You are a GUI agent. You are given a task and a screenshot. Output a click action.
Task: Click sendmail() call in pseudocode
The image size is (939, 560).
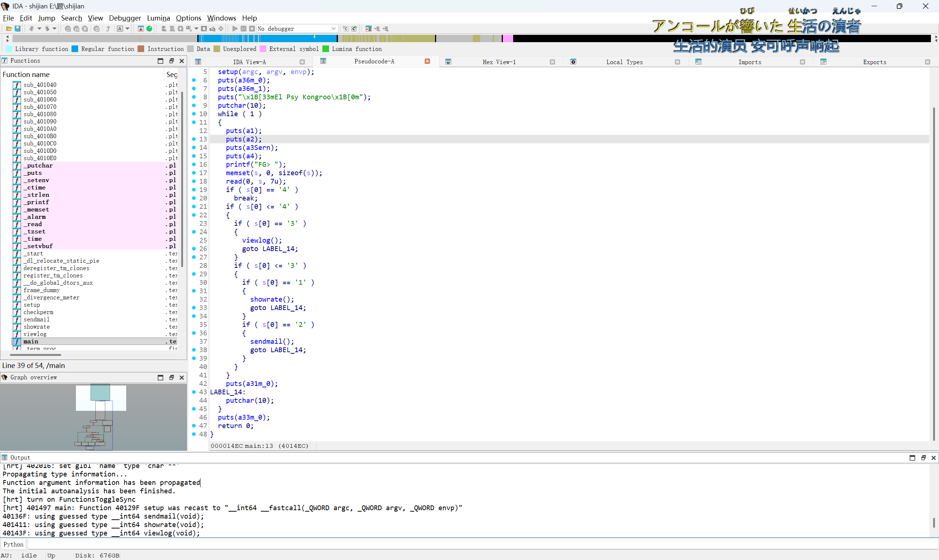click(x=272, y=341)
